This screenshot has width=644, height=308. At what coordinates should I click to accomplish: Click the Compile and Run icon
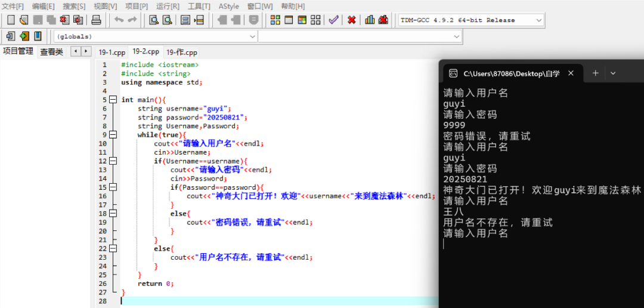click(x=302, y=20)
